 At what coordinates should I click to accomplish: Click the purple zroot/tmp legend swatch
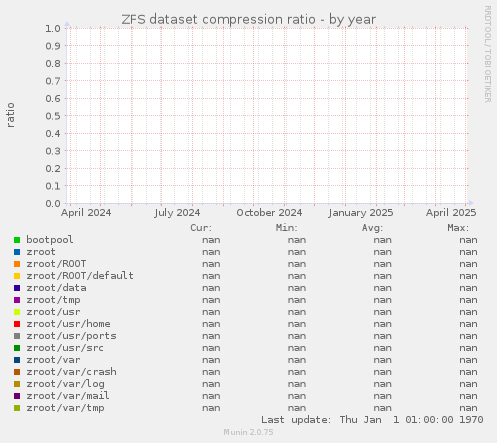(17, 300)
